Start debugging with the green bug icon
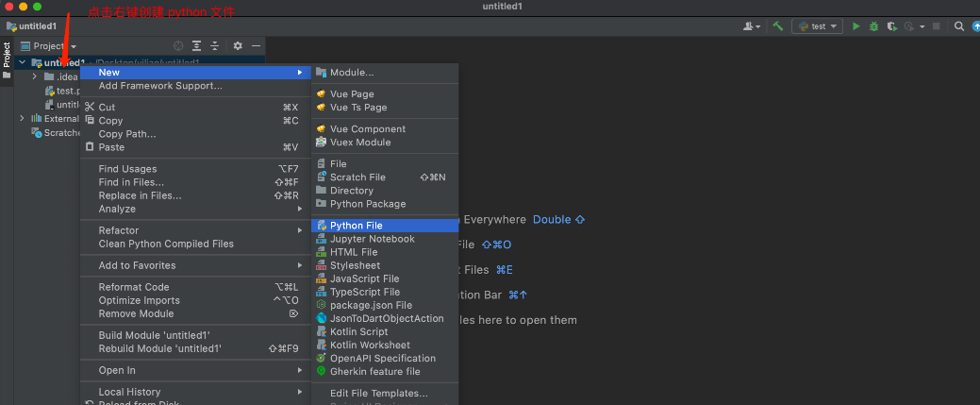980x405 pixels. click(x=874, y=26)
